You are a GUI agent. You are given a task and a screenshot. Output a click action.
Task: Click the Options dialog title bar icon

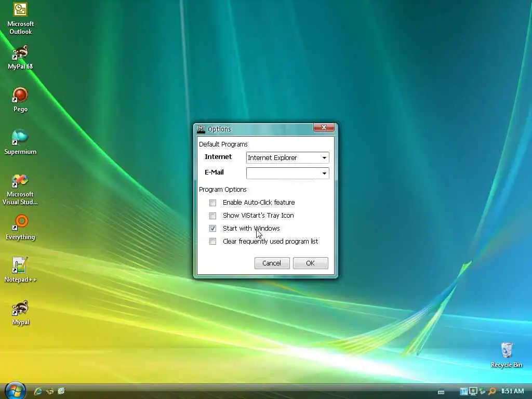pos(201,129)
